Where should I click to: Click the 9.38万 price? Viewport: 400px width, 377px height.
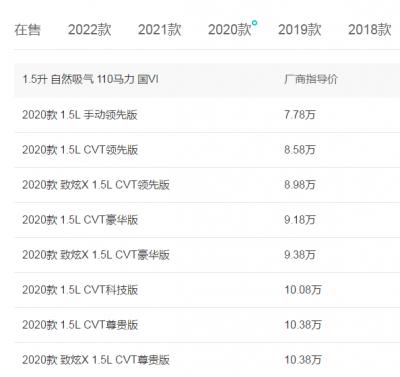click(300, 255)
